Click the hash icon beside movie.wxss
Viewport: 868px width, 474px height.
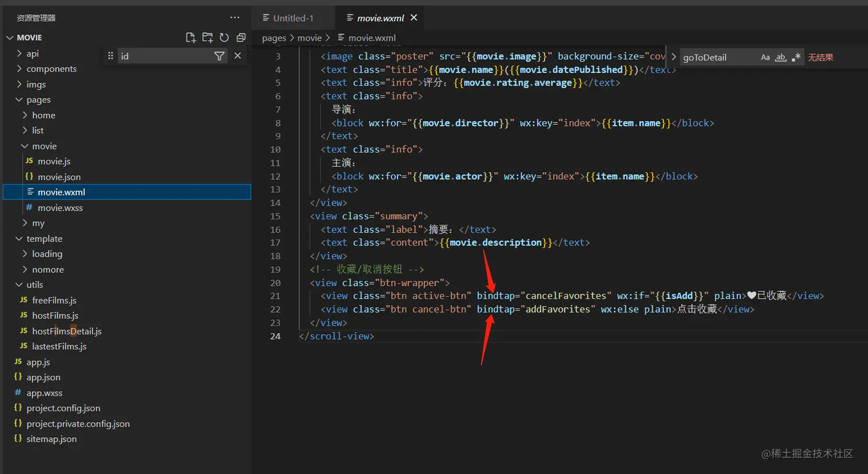point(29,207)
